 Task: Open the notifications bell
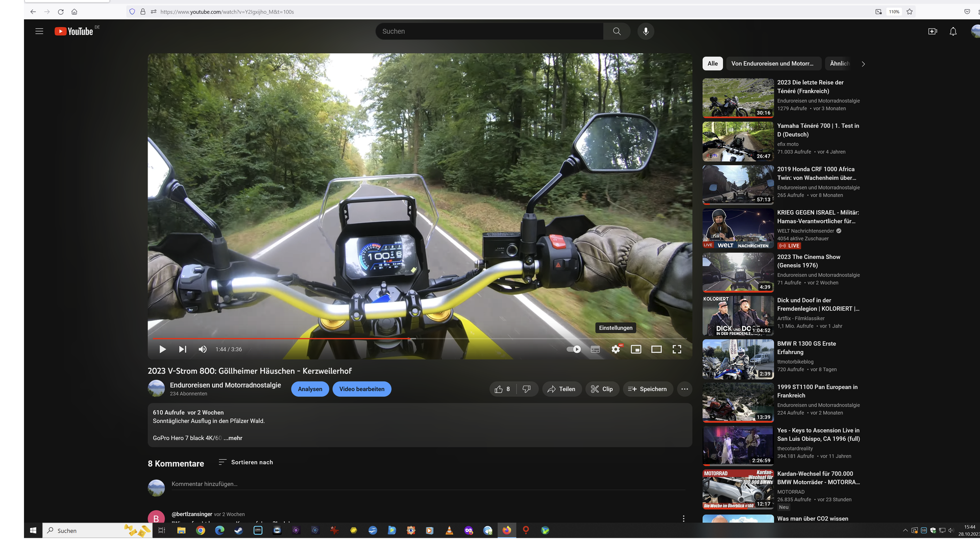tap(953, 31)
